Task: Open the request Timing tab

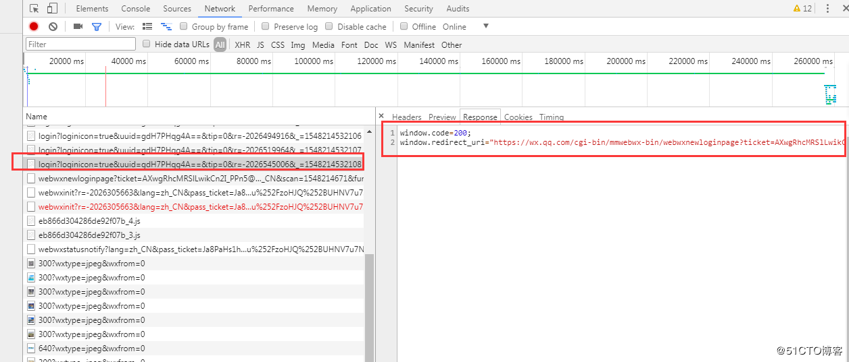Action: (x=551, y=117)
